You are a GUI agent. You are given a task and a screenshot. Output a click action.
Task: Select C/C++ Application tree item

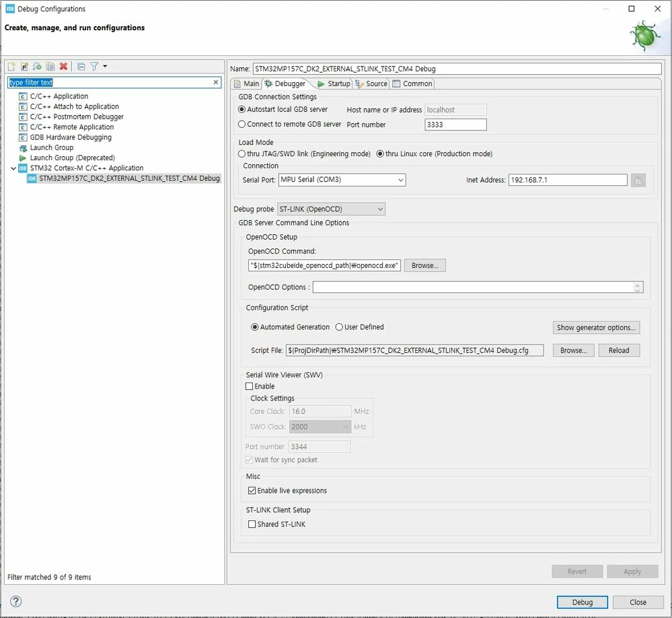click(59, 96)
